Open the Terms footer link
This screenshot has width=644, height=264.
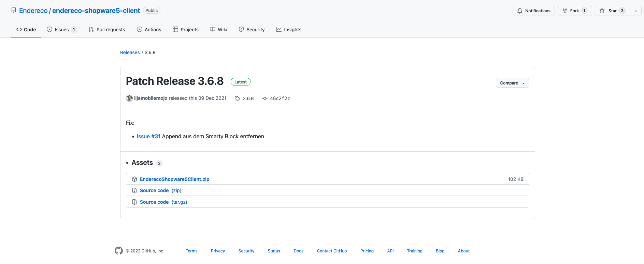(191, 251)
